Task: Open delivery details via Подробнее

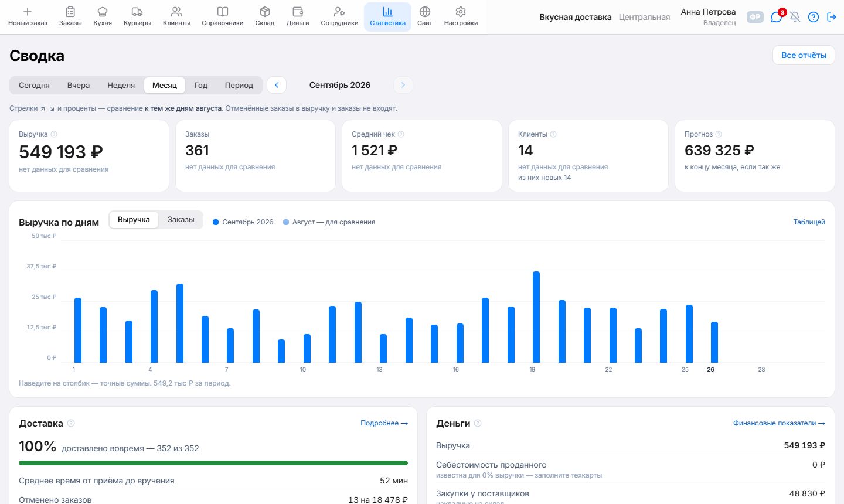Action: tap(384, 423)
